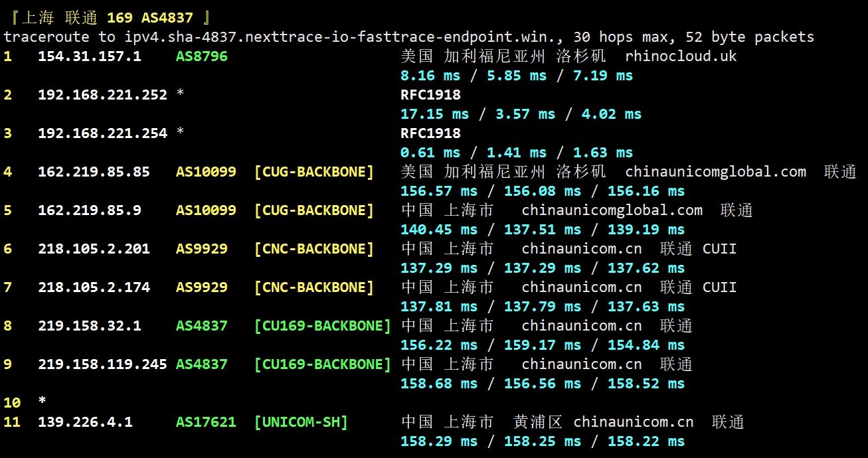
Task: Click the IP address 139.226.4.1
Action: pos(85,422)
